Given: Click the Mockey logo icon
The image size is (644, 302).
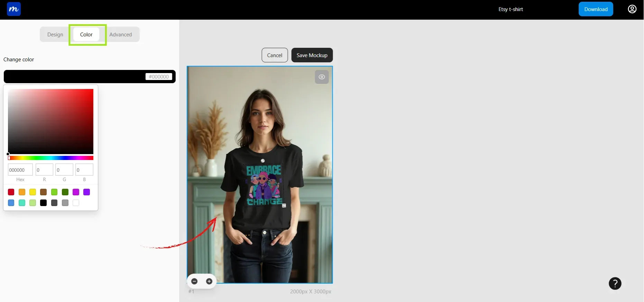Looking at the screenshot, I should click(14, 9).
